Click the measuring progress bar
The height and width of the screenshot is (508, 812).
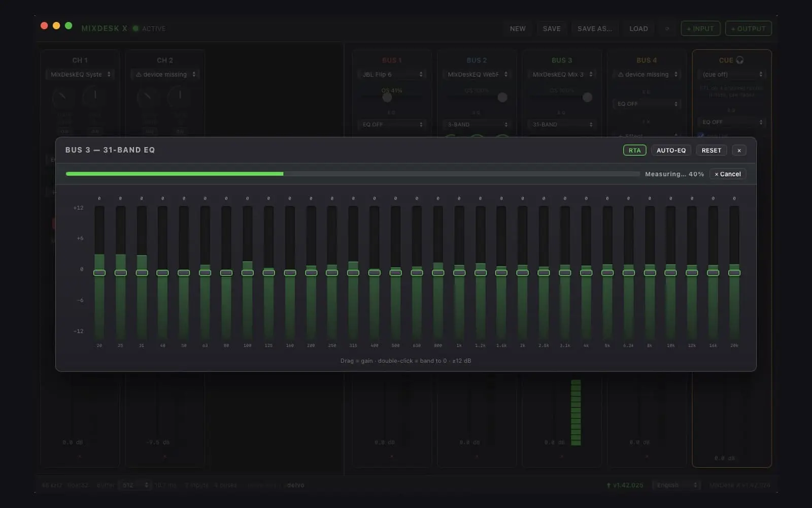[353, 174]
